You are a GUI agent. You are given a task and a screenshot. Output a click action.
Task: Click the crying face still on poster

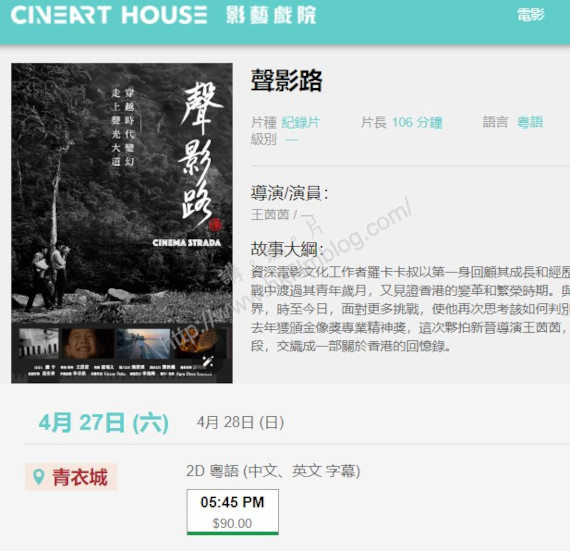click(x=83, y=343)
